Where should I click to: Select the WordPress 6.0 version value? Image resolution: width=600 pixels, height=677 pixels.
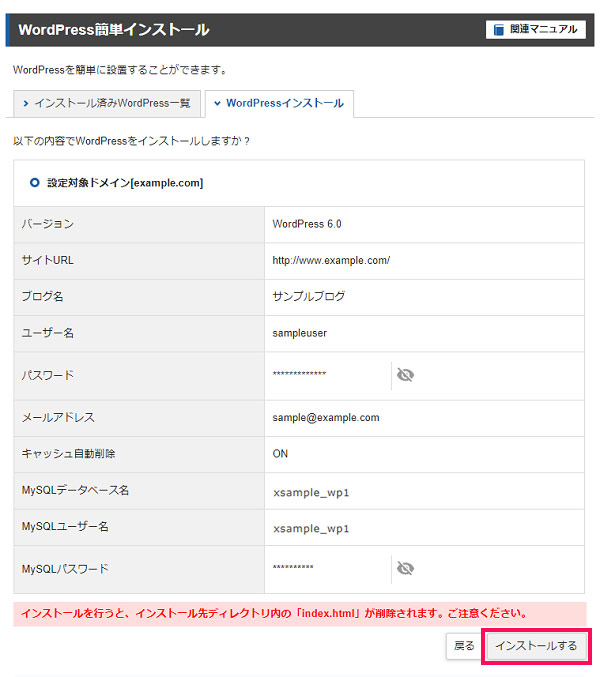tap(307, 224)
